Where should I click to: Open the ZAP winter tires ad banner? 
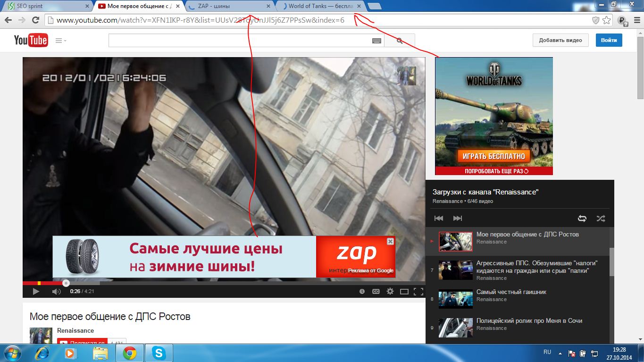pos(224,257)
